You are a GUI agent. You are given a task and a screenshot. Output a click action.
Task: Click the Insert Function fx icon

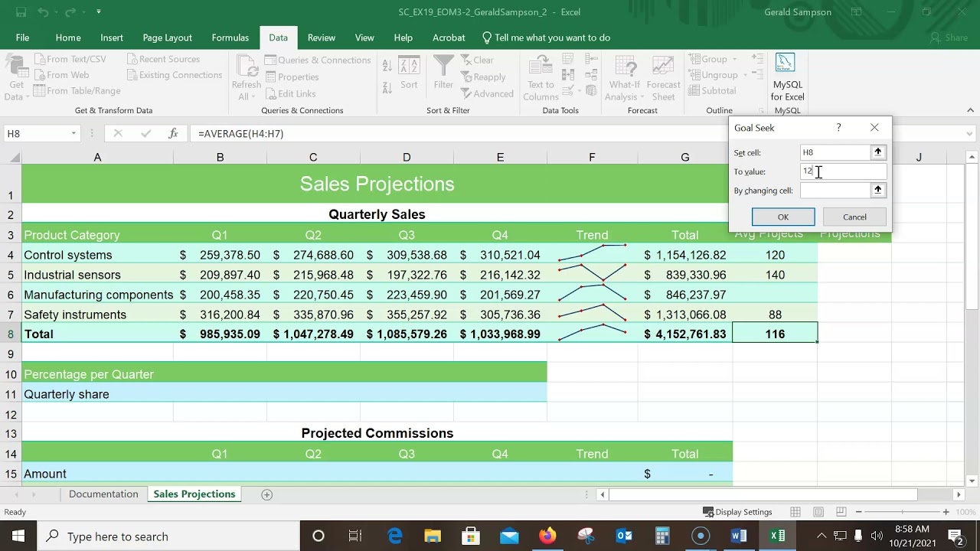[x=173, y=133]
